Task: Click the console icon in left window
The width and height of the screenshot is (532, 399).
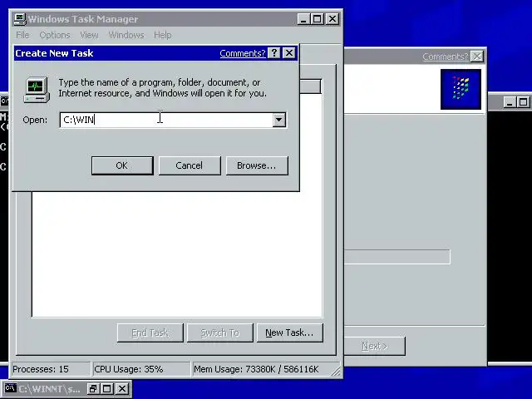Action: 4,101
